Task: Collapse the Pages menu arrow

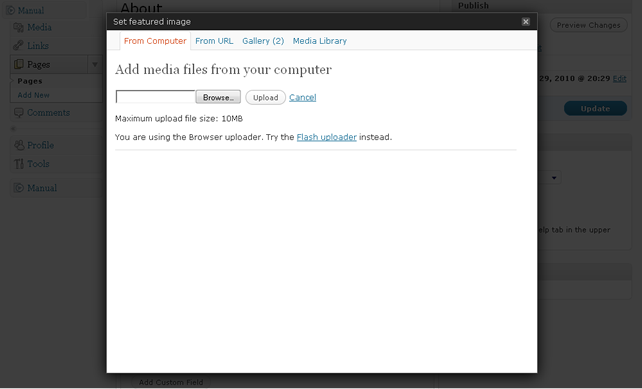Action: point(95,65)
